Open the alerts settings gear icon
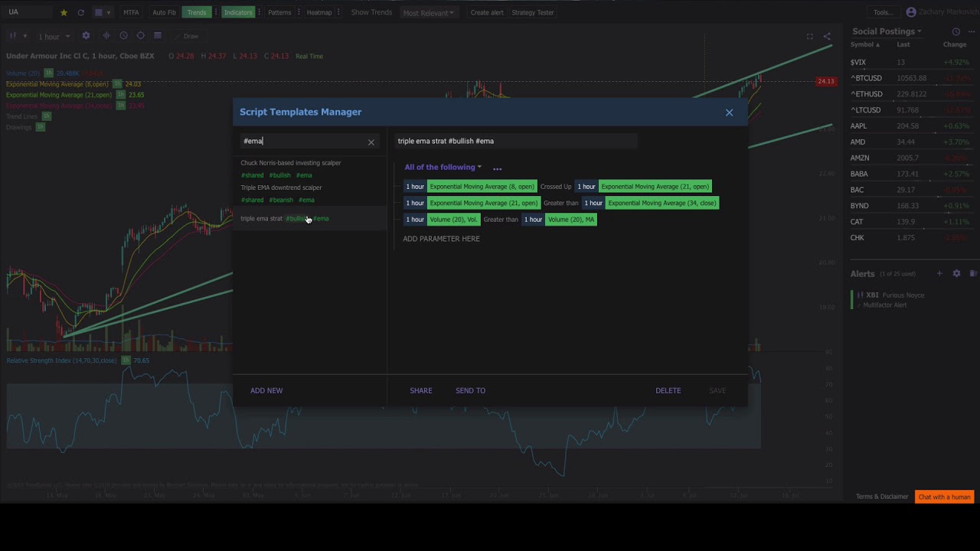Screen dimensions: 980x551 956,273
